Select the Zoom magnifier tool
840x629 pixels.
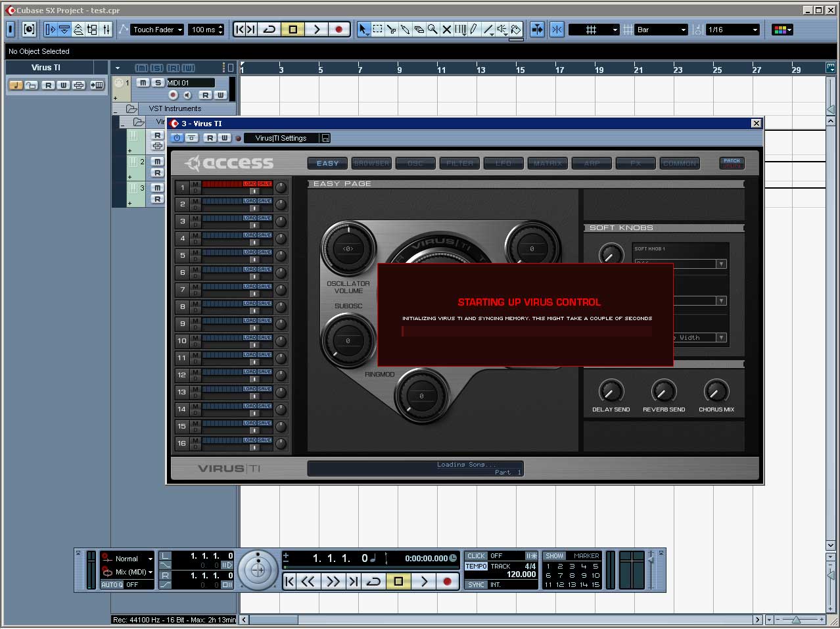tap(432, 30)
